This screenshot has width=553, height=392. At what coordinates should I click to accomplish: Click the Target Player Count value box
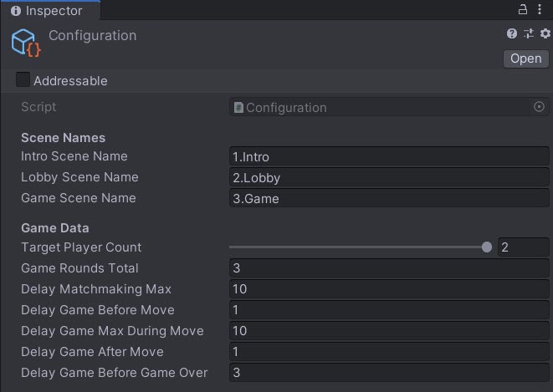coord(523,247)
